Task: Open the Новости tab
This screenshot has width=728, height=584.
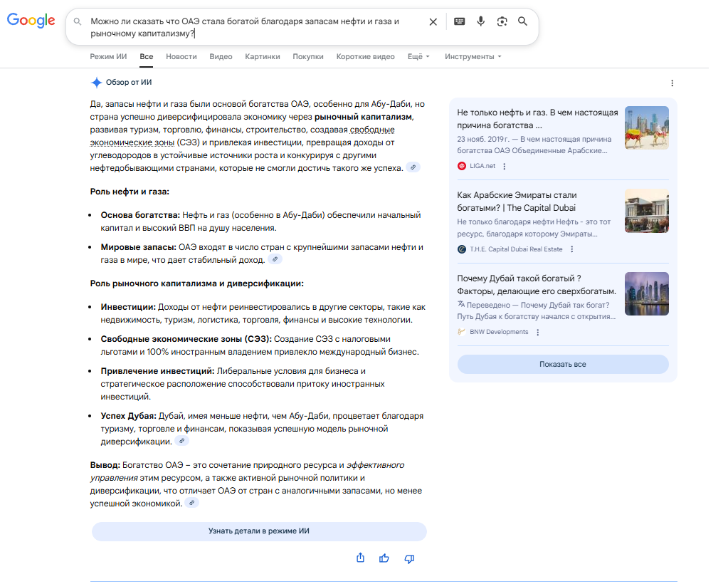Action: [x=181, y=57]
